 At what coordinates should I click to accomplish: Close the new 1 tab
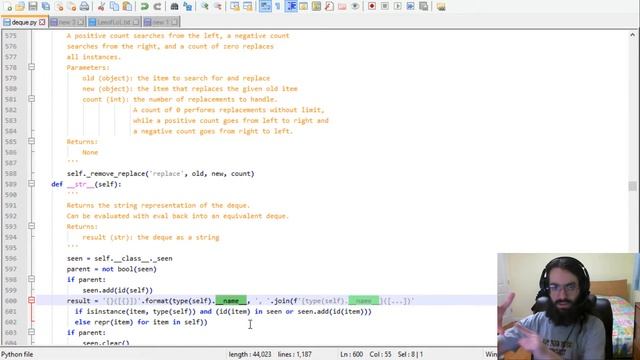174,22
